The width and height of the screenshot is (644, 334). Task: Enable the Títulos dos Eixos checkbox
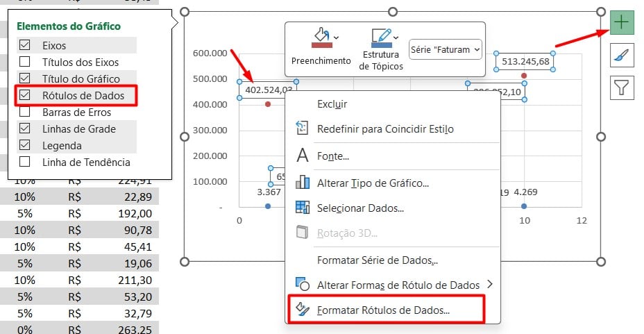(25, 62)
